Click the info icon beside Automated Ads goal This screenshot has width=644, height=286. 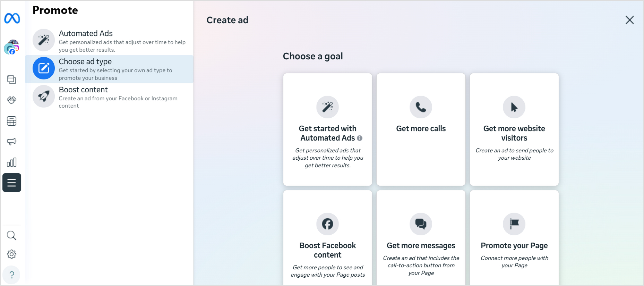pos(360,138)
